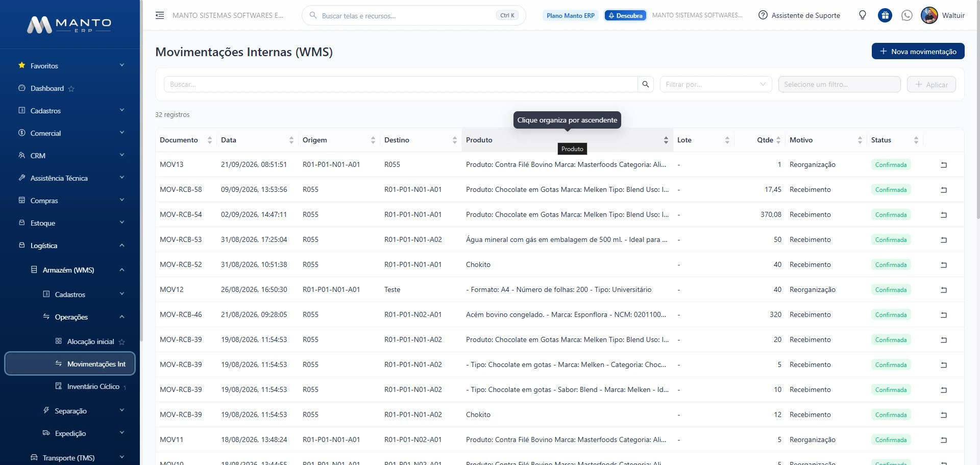
Task: Expand the Comercial sidebar section
Action: pos(71,133)
